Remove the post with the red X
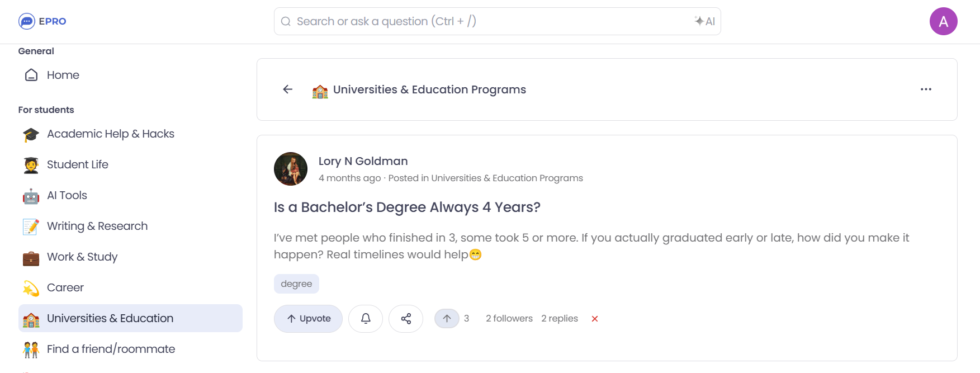This screenshot has height=373, width=980. pos(594,318)
